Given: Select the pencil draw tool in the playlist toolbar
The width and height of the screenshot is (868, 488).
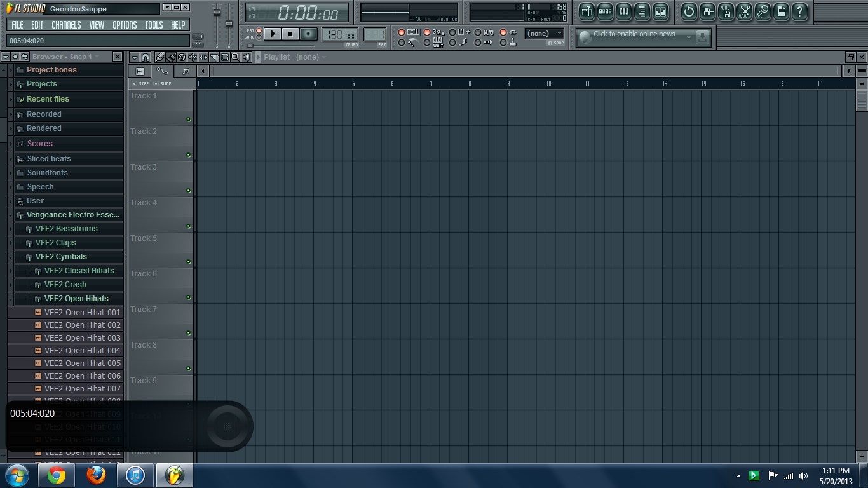Looking at the screenshot, I should (x=161, y=57).
